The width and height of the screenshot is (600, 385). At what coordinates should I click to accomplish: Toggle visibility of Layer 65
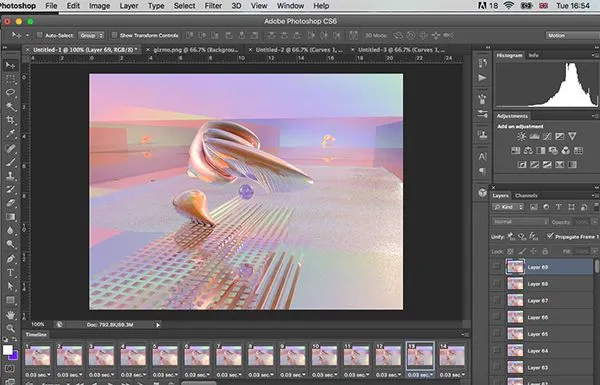tap(497, 334)
